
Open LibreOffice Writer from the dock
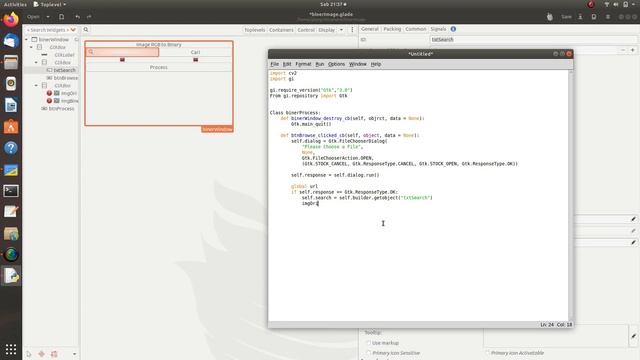click(x=11, y=105)
